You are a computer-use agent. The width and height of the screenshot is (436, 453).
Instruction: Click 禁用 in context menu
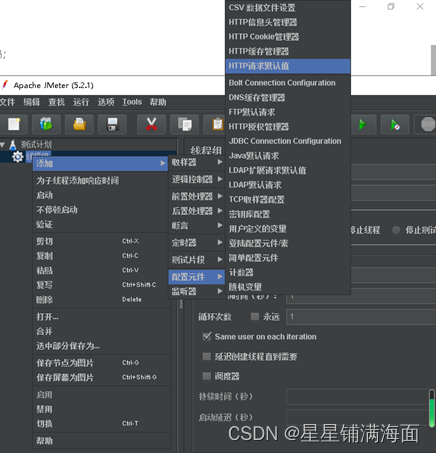pos(101,409)
